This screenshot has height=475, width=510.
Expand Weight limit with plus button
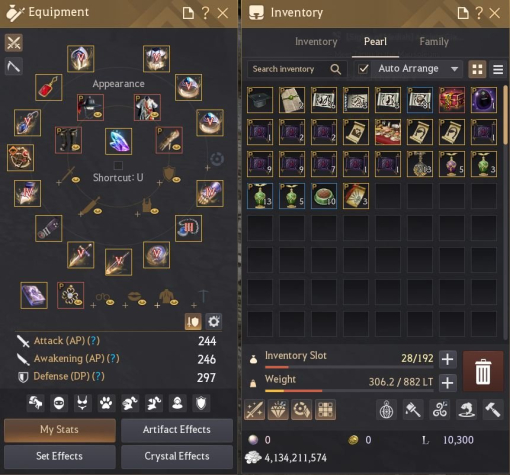tap(447, 383)
